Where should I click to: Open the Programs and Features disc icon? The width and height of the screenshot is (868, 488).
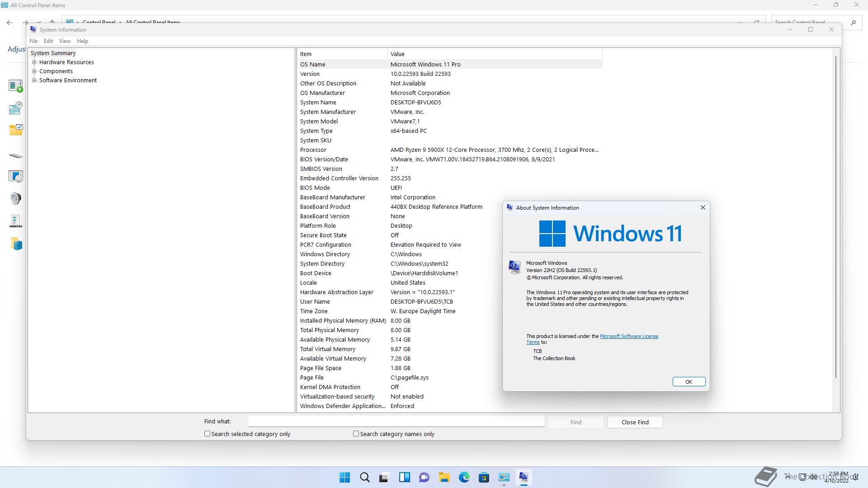point(15,176)
